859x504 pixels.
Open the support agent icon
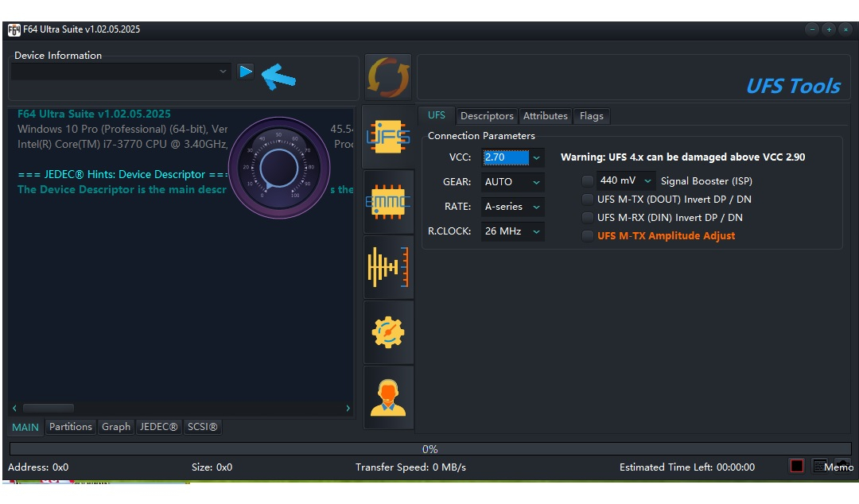pos(388,397)
